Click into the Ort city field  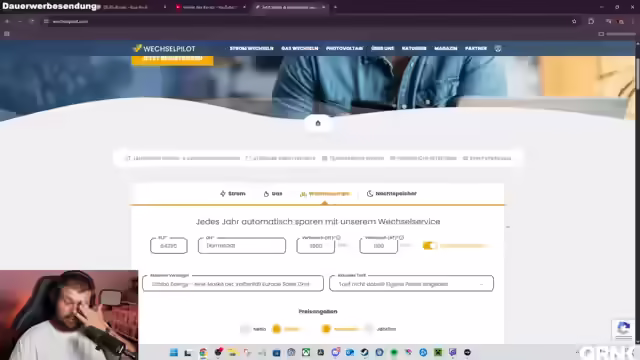pyautogui.click(x=242, y=246)
